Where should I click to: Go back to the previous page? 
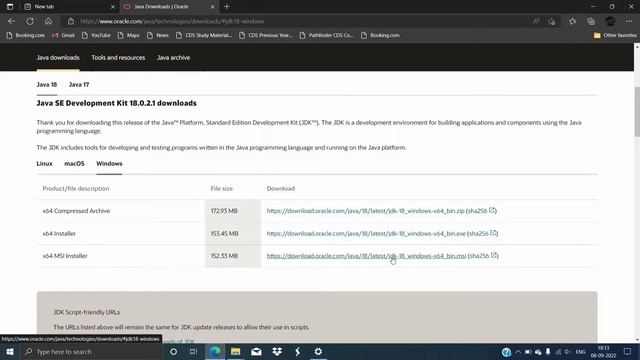click(11, 21)
